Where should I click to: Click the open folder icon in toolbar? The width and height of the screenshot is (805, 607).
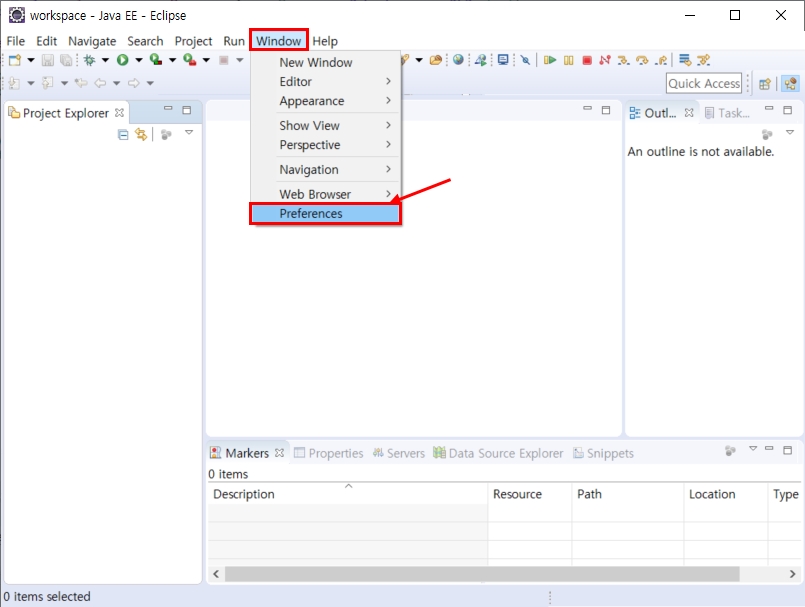coord(436,60)
